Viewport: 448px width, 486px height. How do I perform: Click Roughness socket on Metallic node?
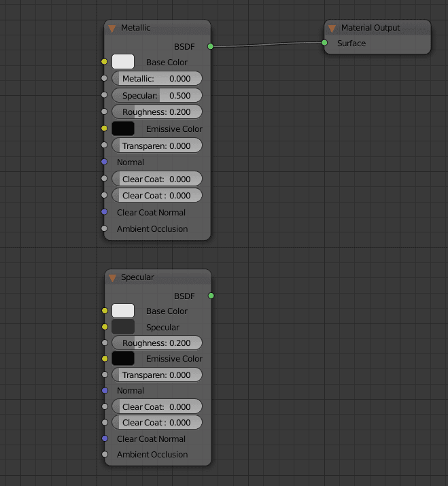104,111
